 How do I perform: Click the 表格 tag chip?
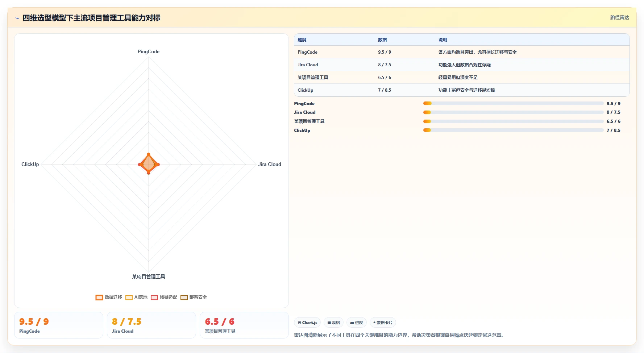coord(333,323)
